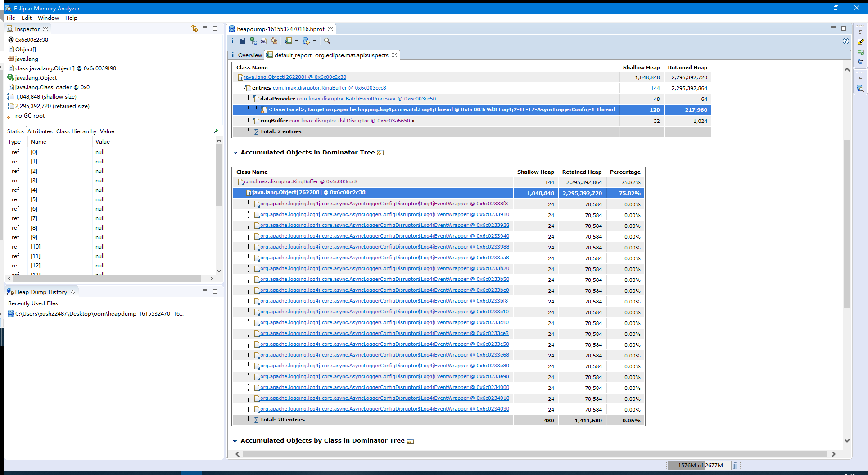Expand Query Browser dropdown arrow

click(x=315, y=41)
